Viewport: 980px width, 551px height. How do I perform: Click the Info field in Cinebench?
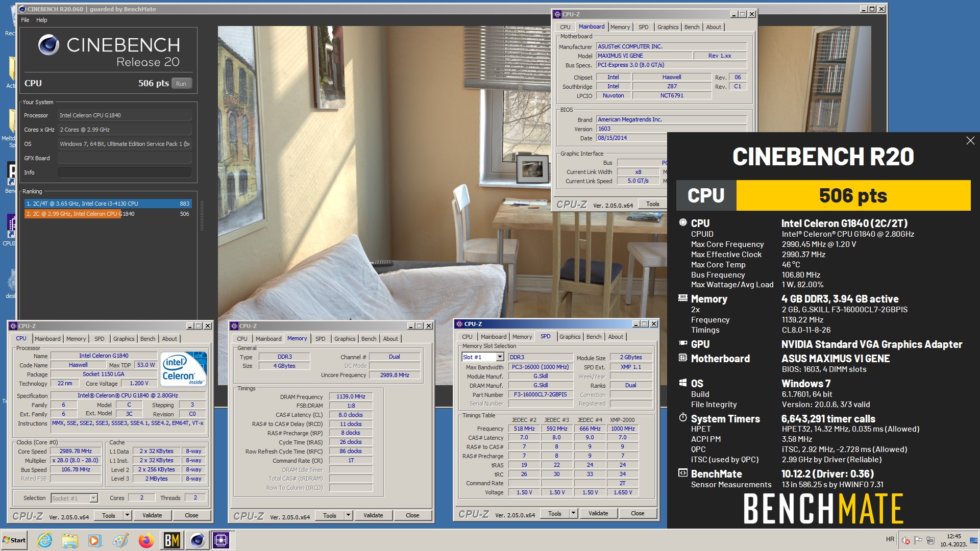(125, 172)
